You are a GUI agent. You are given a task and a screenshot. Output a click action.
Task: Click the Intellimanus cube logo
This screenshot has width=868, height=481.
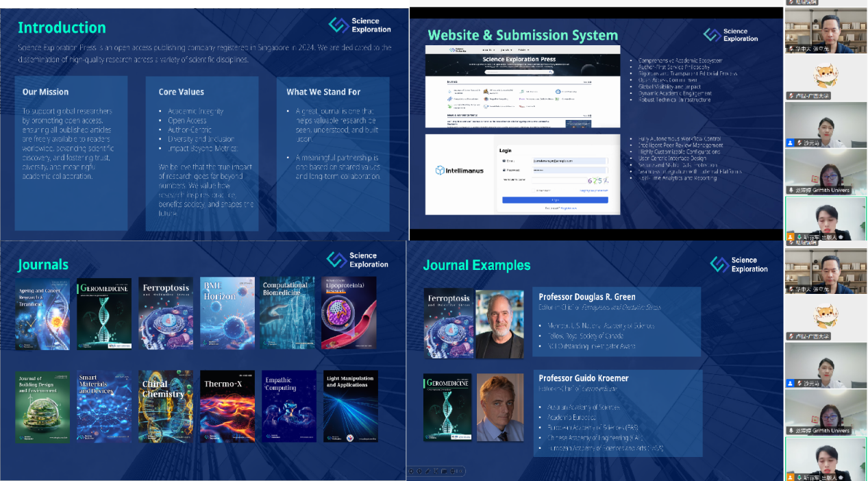(440, 170)
